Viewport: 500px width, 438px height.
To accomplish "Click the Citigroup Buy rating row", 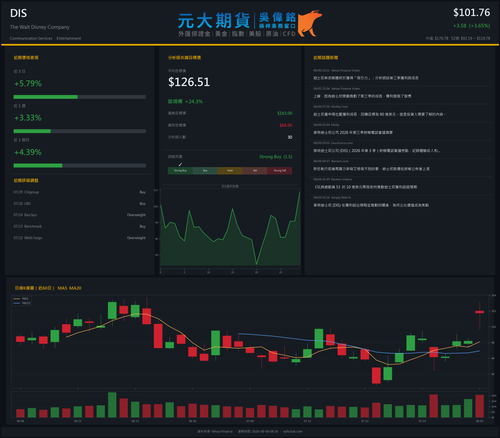I will click(x=80, y=192).
